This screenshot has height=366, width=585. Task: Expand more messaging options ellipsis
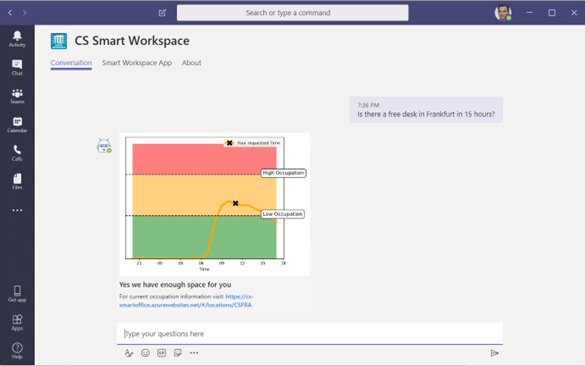tap(194, 353)
